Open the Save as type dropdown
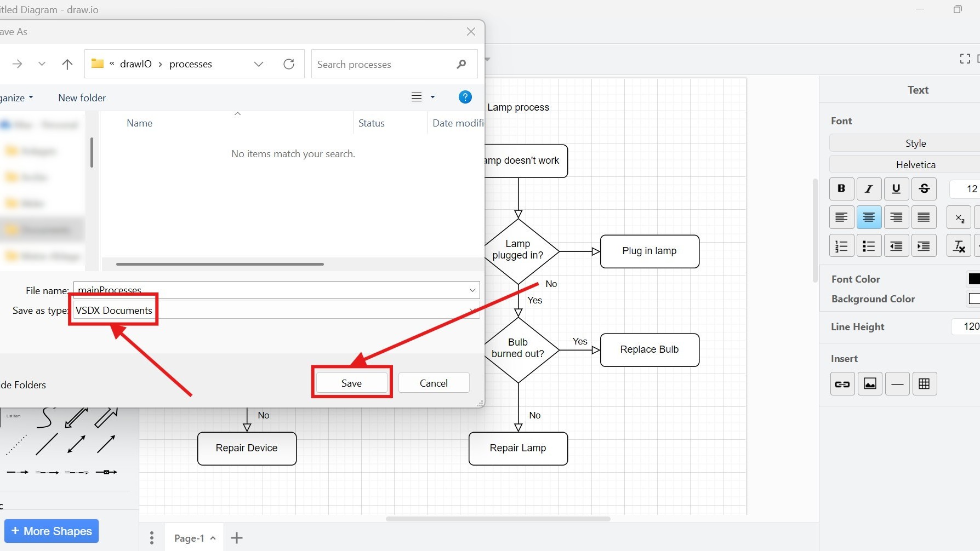 tap(471, 311)
